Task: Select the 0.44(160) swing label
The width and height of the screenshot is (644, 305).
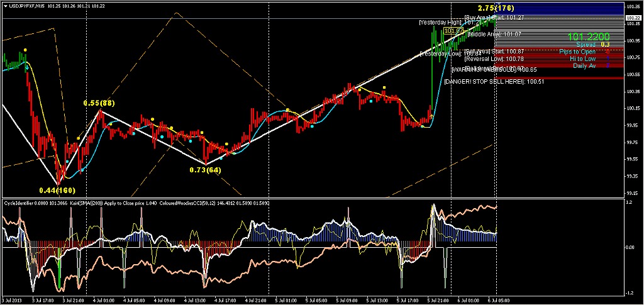Action: pos(57,191)
